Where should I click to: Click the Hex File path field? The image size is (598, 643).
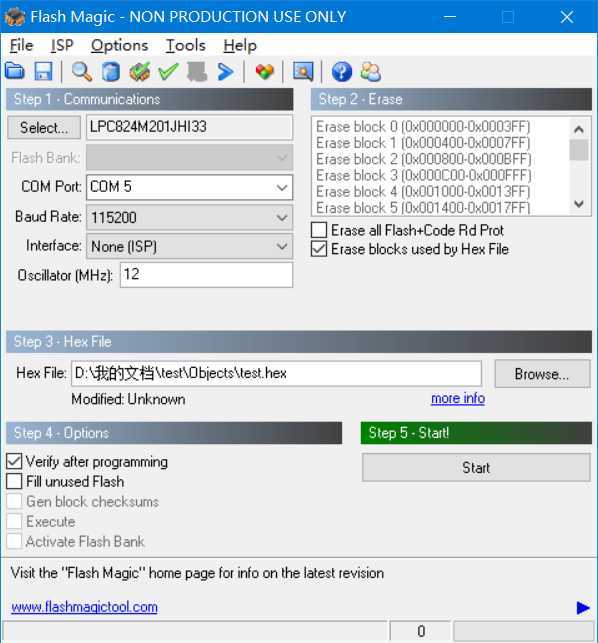click(276, 374)
